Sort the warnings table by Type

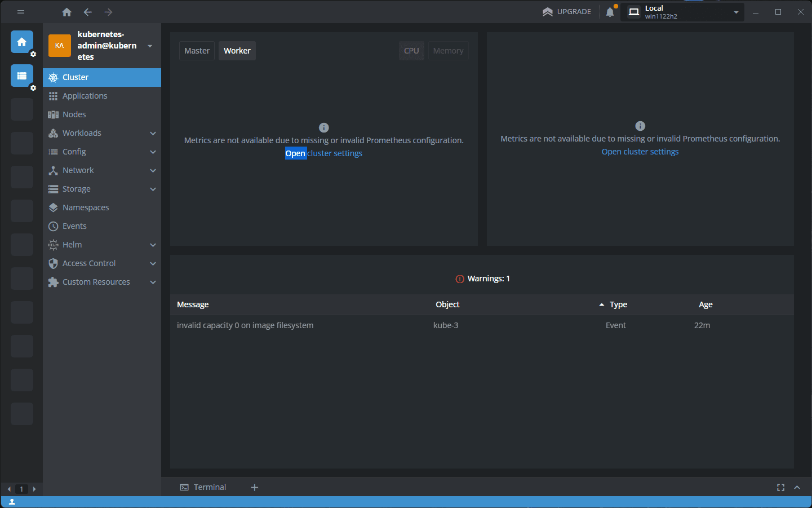click(x=618, y=304)
